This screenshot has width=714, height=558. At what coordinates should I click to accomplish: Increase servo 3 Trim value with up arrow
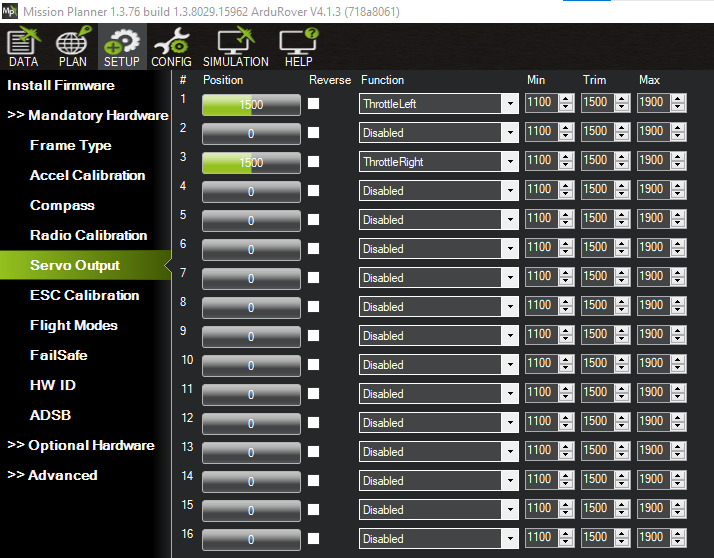[622, 157]
